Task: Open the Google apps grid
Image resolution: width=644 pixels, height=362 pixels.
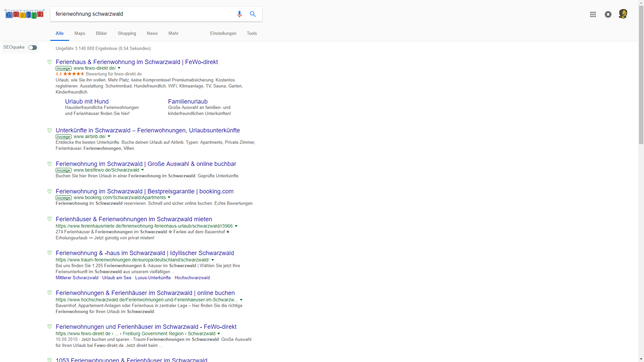Action: 593,14
